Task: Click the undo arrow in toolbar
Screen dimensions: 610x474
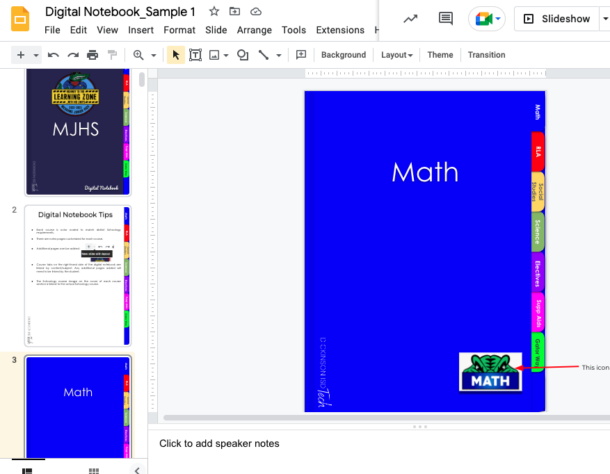Action: 53,55
